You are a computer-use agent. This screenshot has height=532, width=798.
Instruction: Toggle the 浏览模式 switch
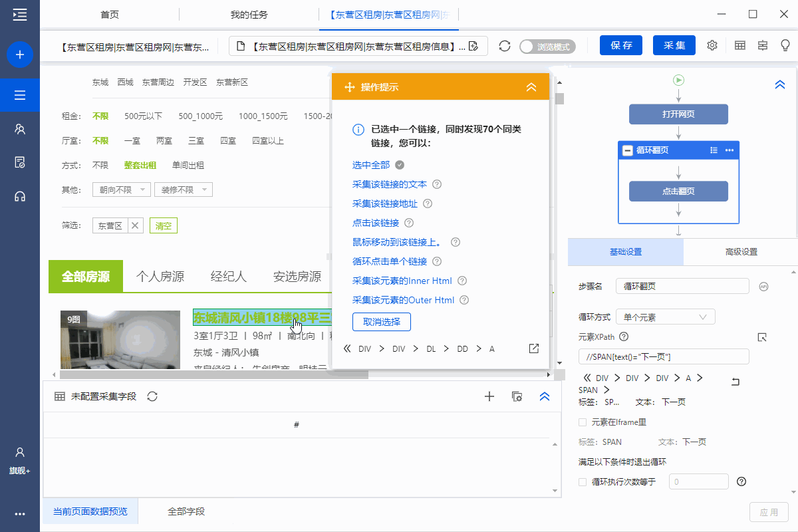coord(547,47)
